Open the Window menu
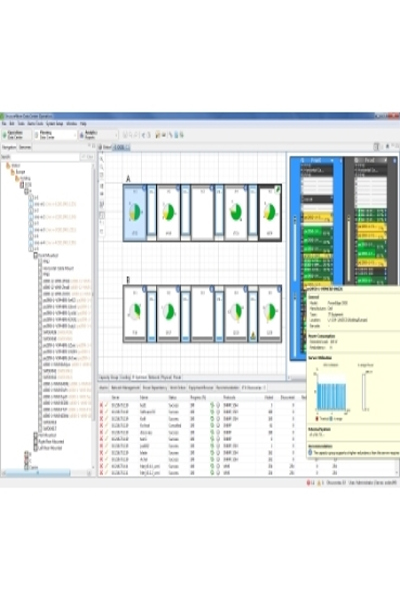 click(72, 124)
